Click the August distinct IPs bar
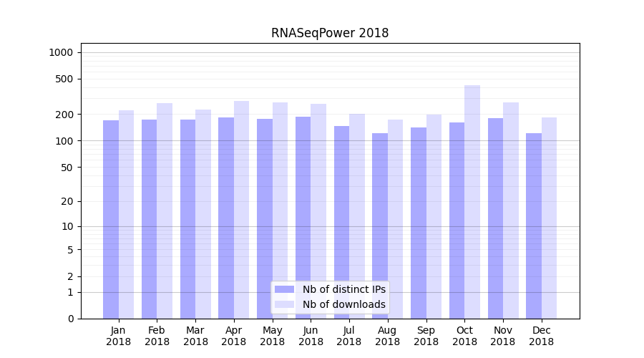Screen dimensions: 644x358 380,226
